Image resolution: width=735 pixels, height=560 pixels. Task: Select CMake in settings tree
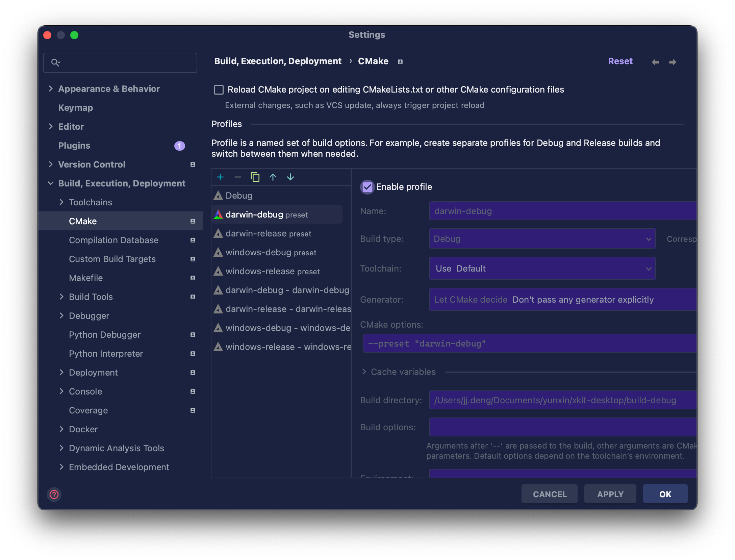pos(120,221)
